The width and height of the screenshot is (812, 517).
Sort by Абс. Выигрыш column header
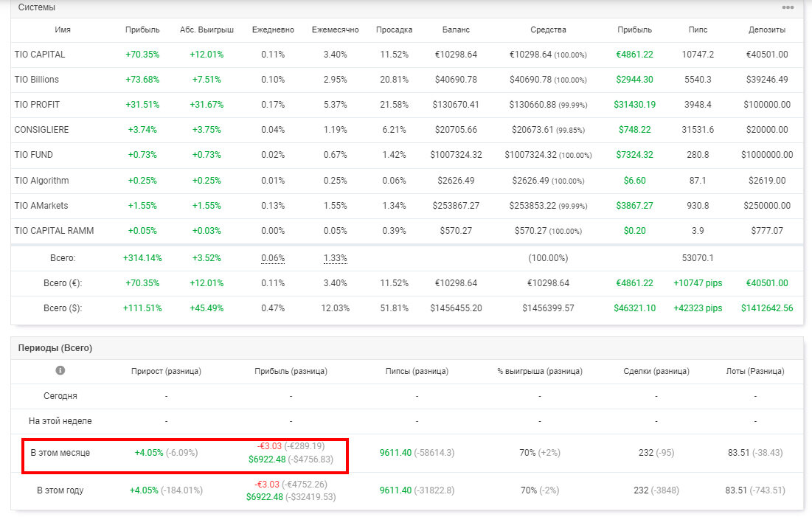[x=207, y=30]
